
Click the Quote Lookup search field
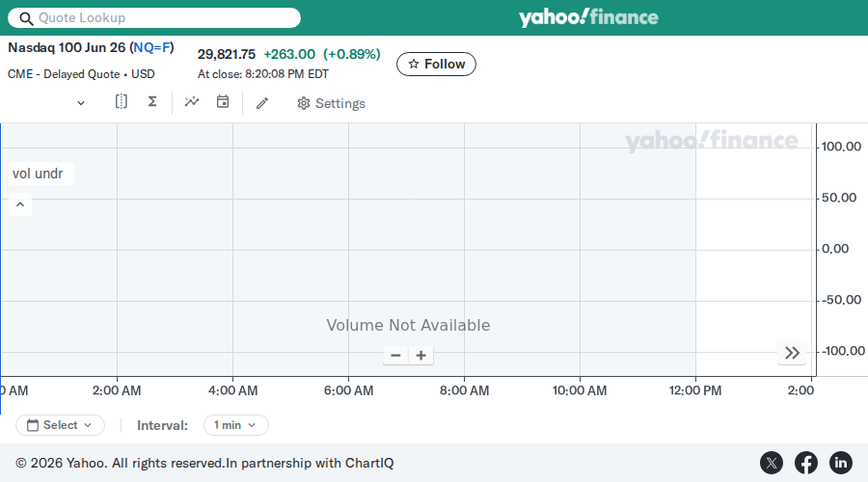tap(154, 17)
